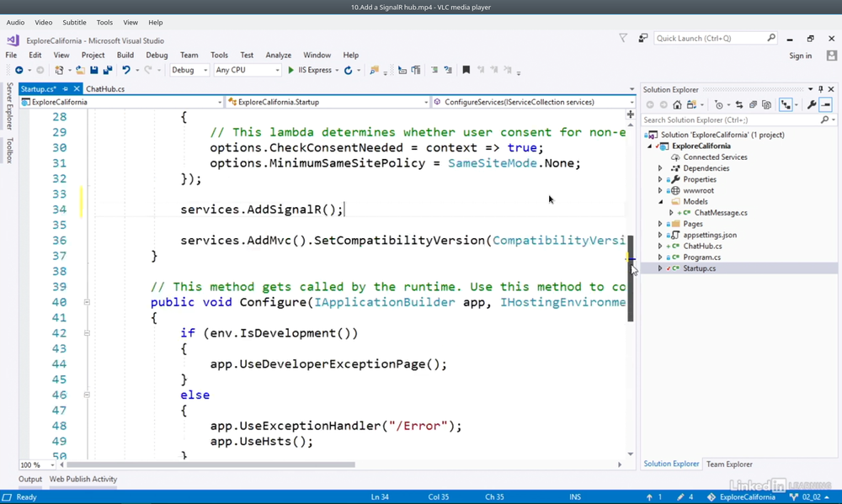842x504 pixels.
Task: Toggle bookmark with the bookmark icon
Action: (466, 71)
